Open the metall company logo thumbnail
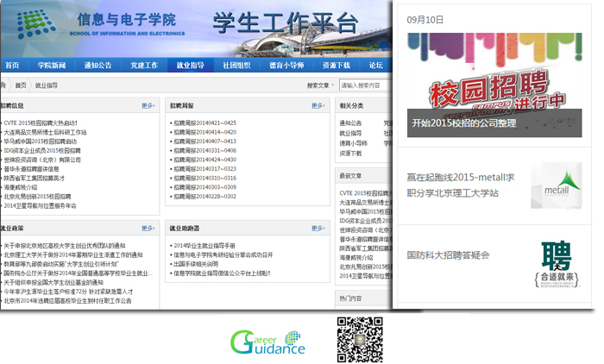Viewport: 604px width, 364px height. (x=550, y=185)
